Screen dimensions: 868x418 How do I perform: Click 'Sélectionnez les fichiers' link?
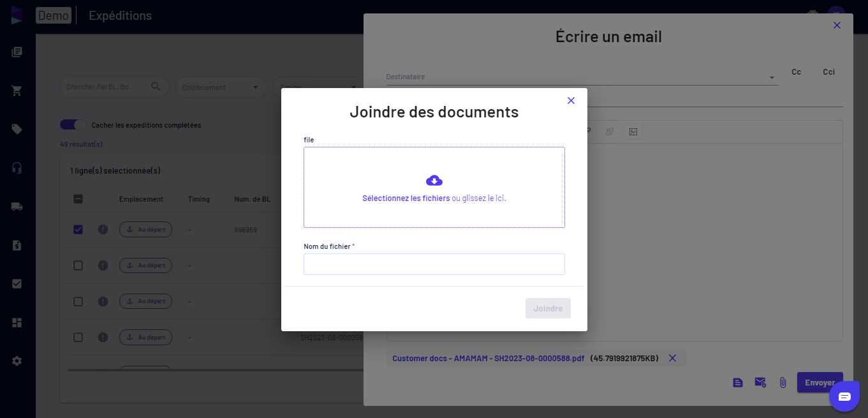[x=406, y=198]
